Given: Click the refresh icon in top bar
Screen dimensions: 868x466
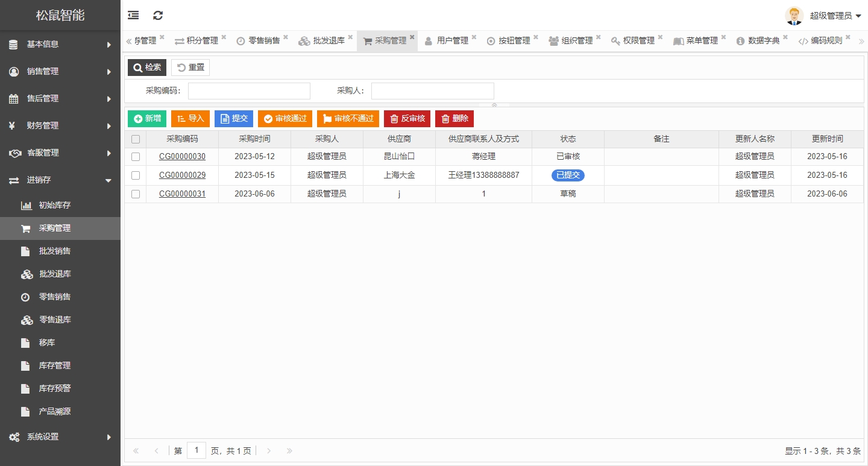Looking at the screenshot, I should pyautogui.click(x=158, y=16).
